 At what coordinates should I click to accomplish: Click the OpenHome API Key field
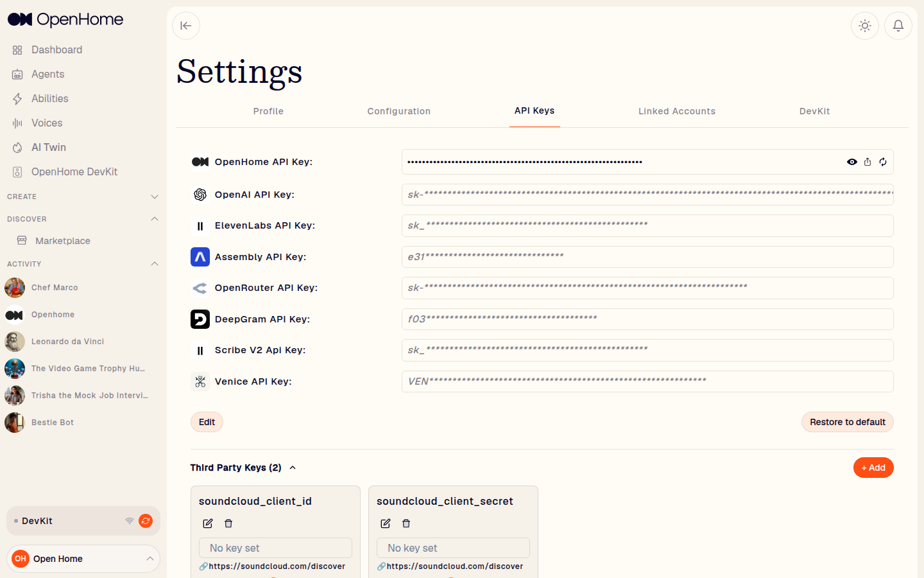coord(647,162)
